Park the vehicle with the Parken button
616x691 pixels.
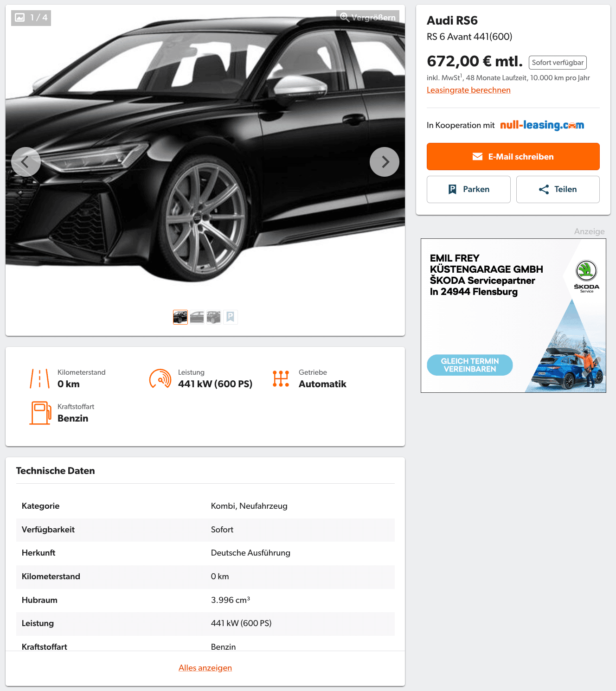tap(468, 189)
